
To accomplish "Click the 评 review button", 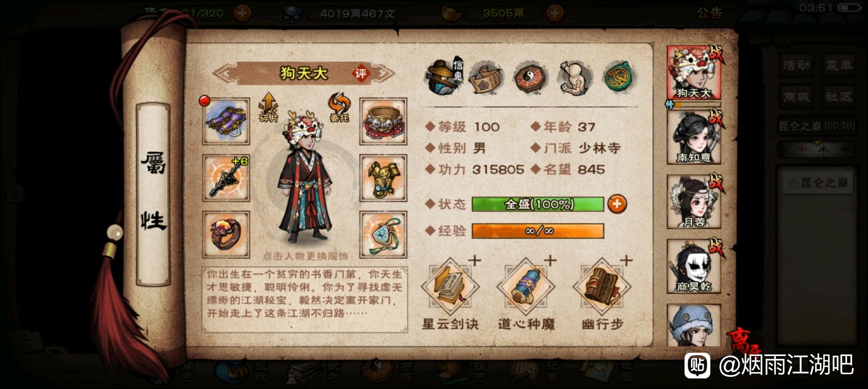I will click(x=361, y=74).
